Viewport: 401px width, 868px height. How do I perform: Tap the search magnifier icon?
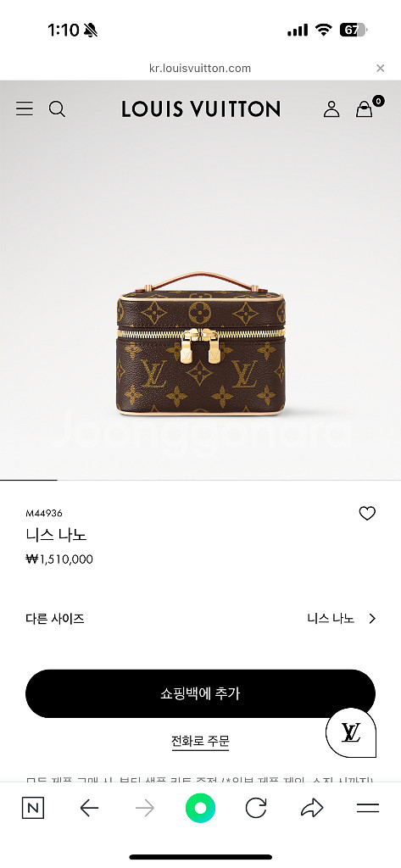pyautogui.click(x=57, y=108)
